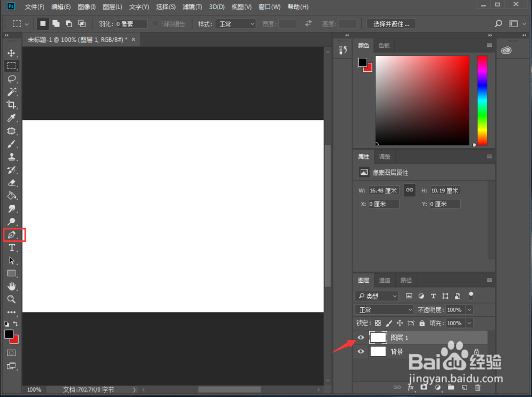532x397 pixels.
Task: Reset to default foreground background colors
Action: (6, 324)
